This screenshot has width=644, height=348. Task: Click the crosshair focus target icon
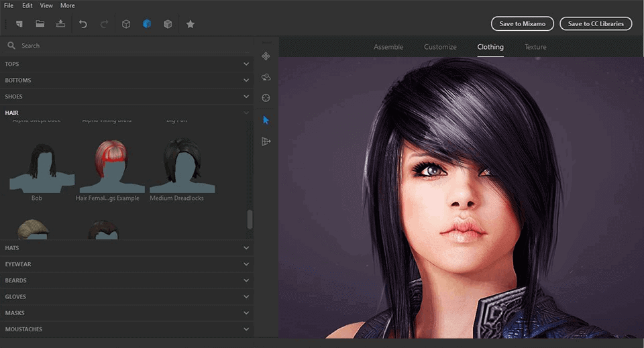266,98
